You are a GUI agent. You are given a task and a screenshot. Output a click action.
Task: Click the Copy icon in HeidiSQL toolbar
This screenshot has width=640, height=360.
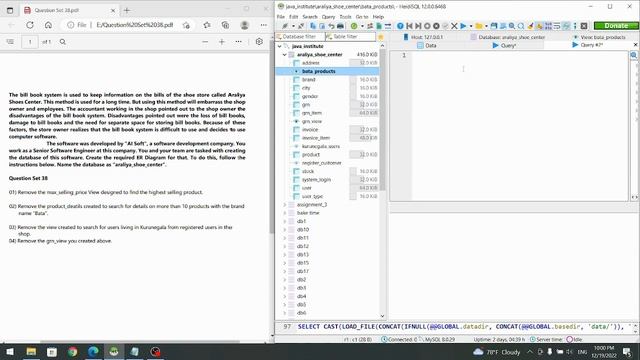pos(313,26)
